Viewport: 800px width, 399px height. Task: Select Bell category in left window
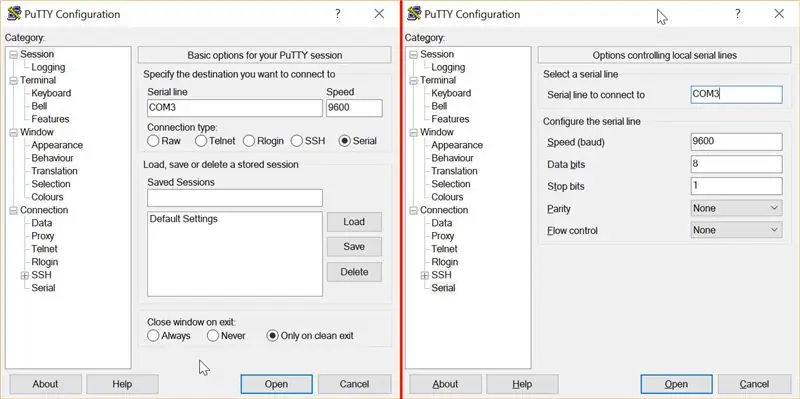pyautogui.click(x=39, y=106)
